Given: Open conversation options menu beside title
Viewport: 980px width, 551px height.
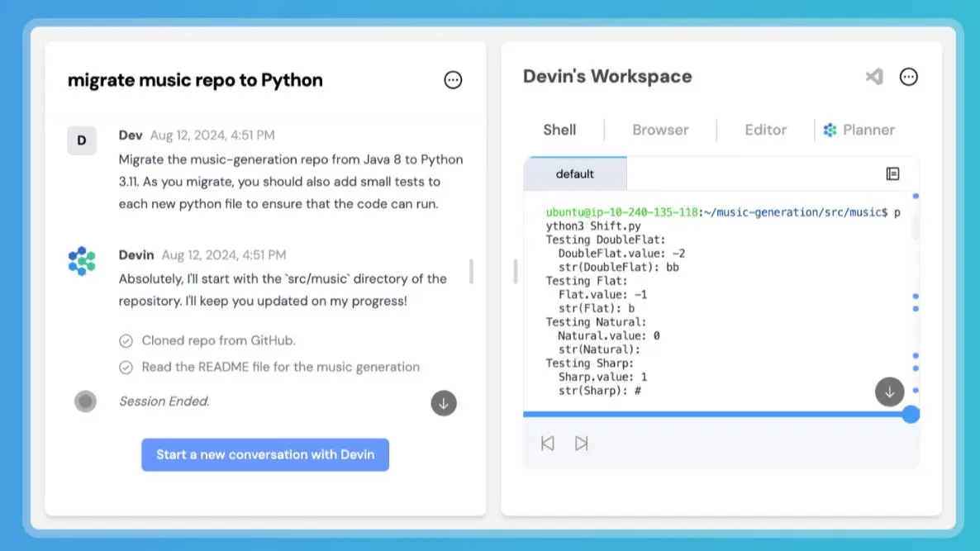Looking at the screenshot, I should click(453, 80).
